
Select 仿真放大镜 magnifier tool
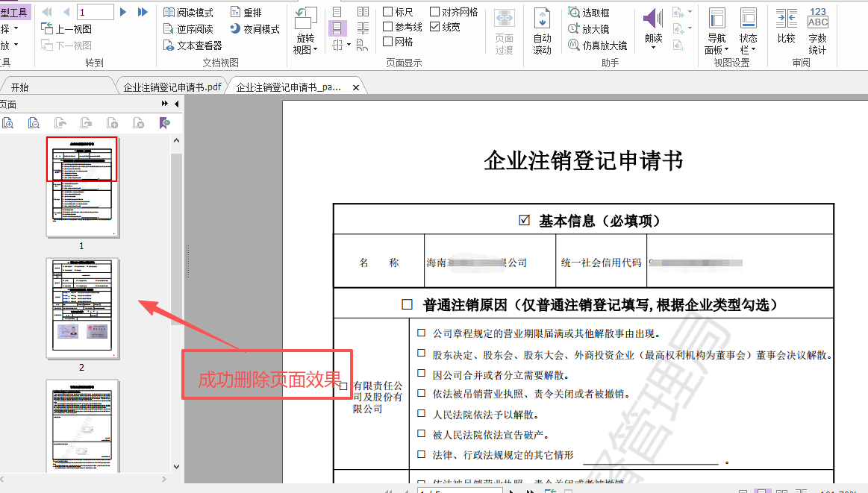[598, 45]
